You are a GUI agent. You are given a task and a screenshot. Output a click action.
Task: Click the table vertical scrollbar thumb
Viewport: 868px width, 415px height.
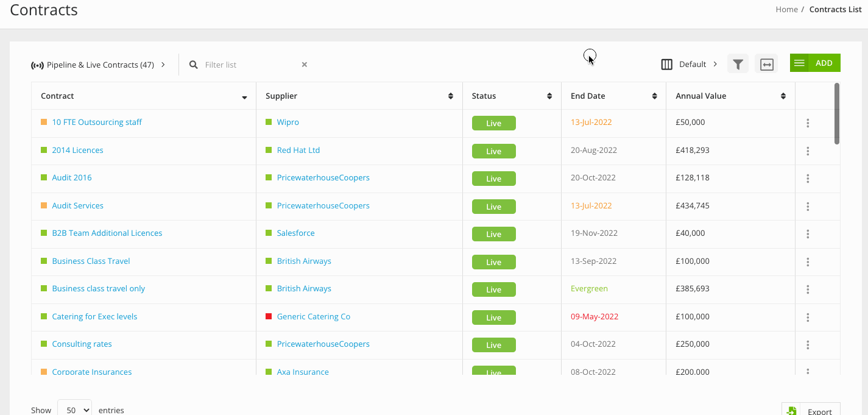(x=837, y=113)
